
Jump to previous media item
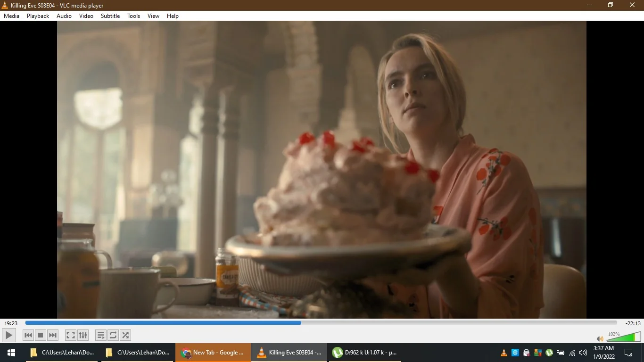(x=28, y=335)
